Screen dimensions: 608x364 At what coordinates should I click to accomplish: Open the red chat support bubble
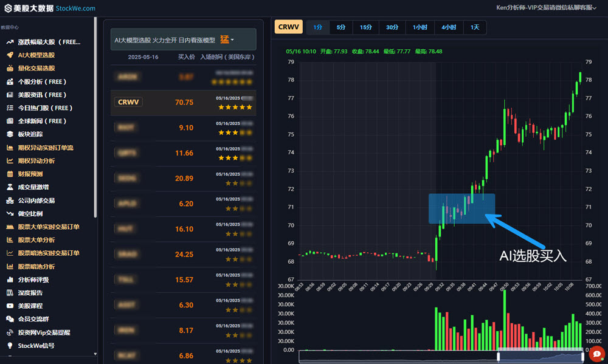[597, 354]
